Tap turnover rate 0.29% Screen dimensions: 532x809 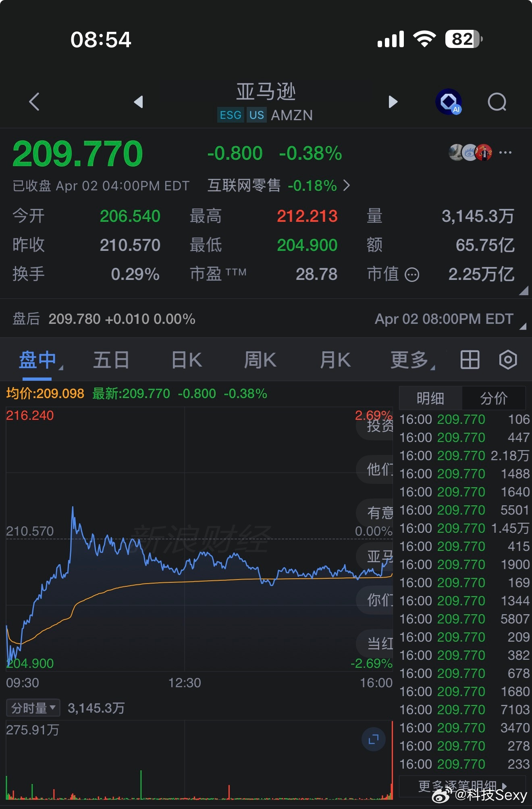pos(135,274)
